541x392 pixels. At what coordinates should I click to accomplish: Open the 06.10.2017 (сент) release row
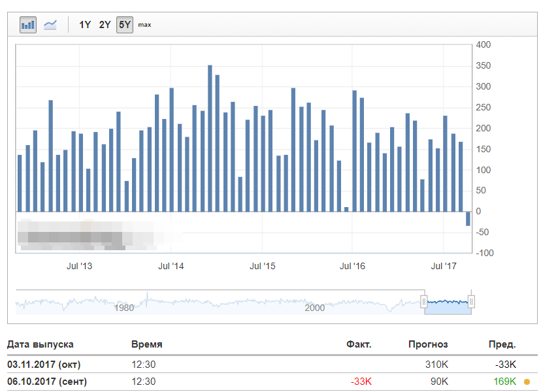[47, 382]
